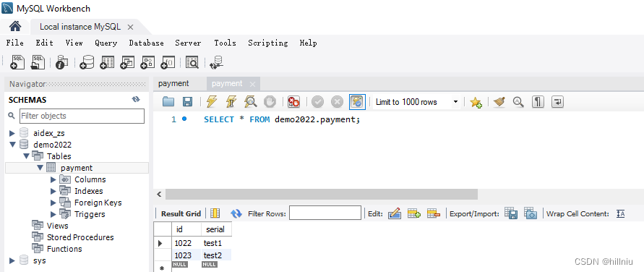Viewport: 644px width, 272px height.
Task: Create a new table toolbar icon
Action: click(107, 61)
